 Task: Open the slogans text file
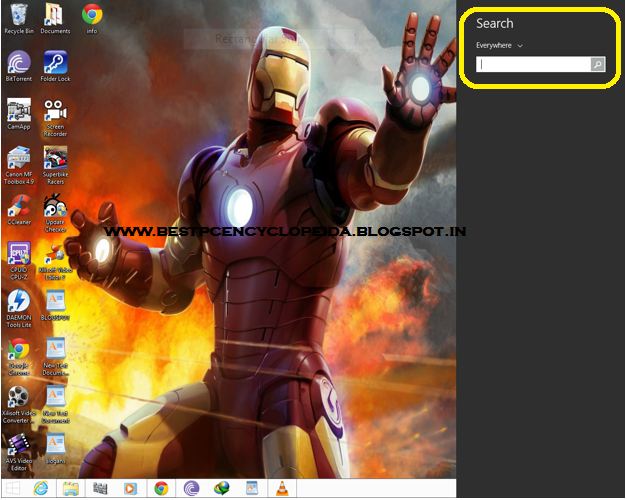click(55, 449)
